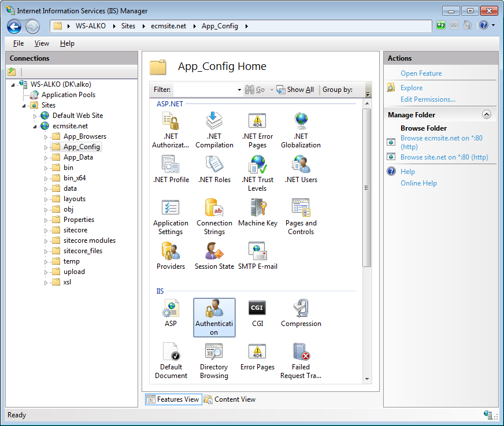
Task: Open the SMTP E-mail feature
Action: click(257, 256)
